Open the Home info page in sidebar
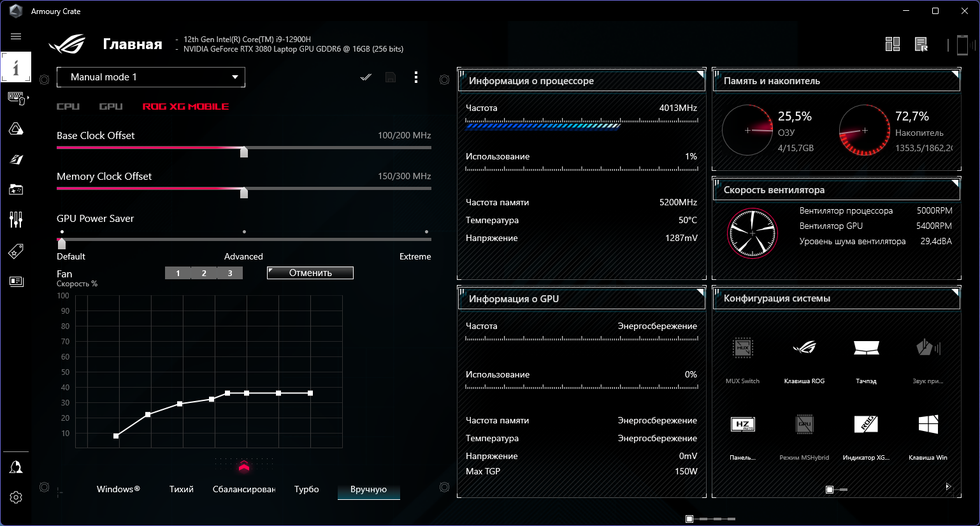Screen dimensions: 980x526 pyautogui.click(x=16, y=67)
